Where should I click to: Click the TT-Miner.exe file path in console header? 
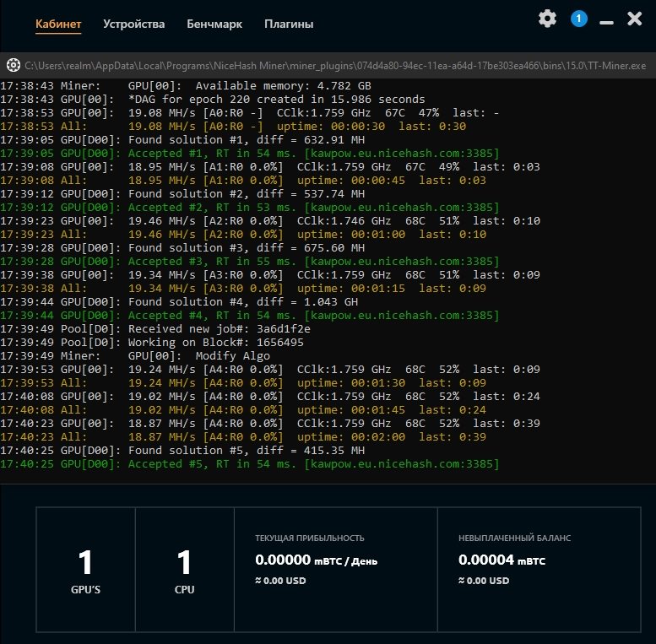(336, 65)
